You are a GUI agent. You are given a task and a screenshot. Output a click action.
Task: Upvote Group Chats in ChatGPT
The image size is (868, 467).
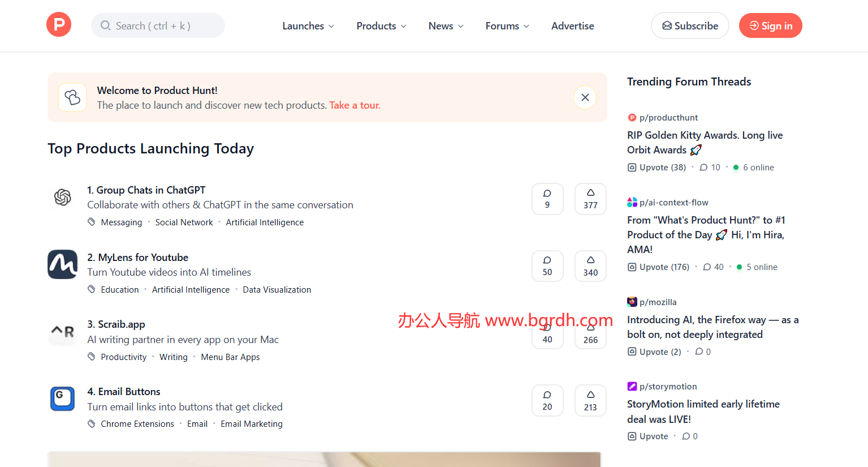(590, 199)
